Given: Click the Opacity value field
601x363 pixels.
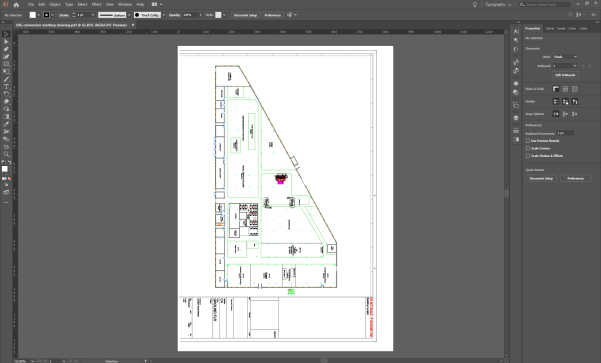Looking at the screenshot, I should pos(190,15).
